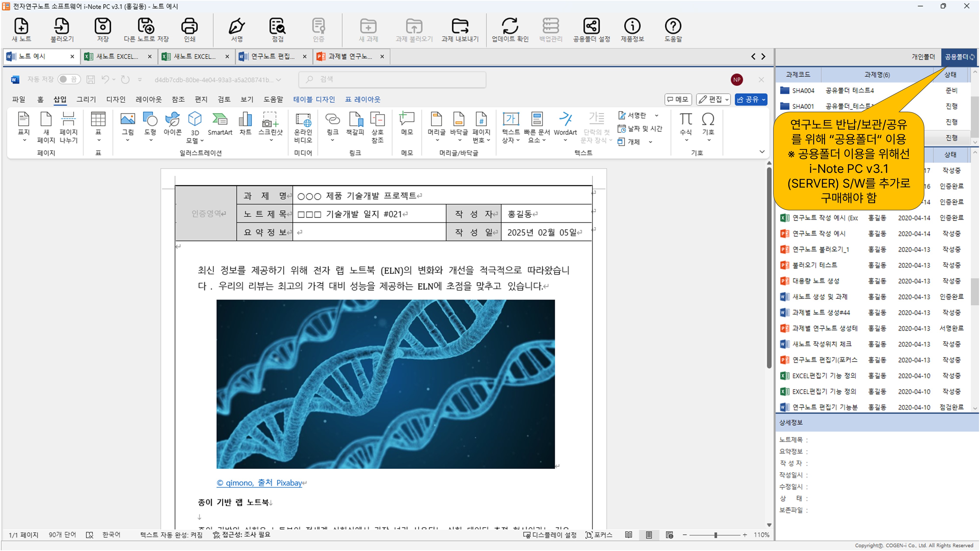Check for updates via 업데이트 확인
Viewport: 980px width, 551px height.
point(510,30)
